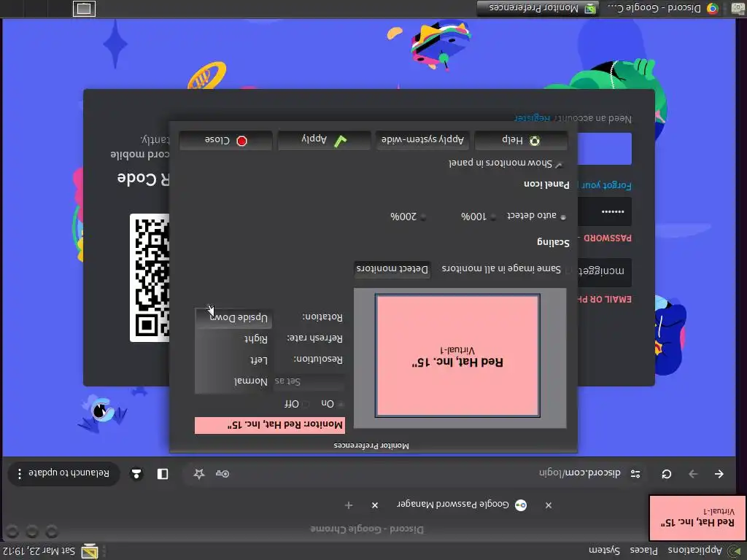Click the incognito profile icon in Chrome
This screenshot has width=747, height=560.
pyautogui.click(x=136, y=474)
